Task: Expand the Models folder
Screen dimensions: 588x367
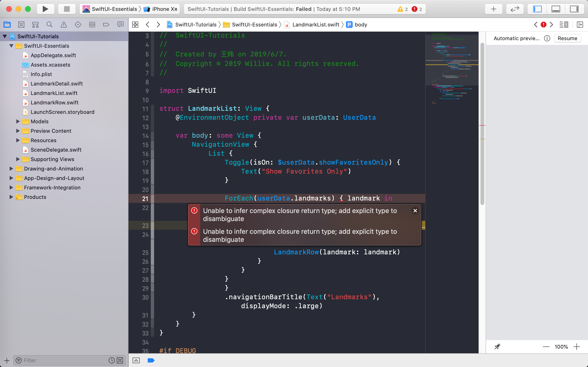Action: pos(18,121)
